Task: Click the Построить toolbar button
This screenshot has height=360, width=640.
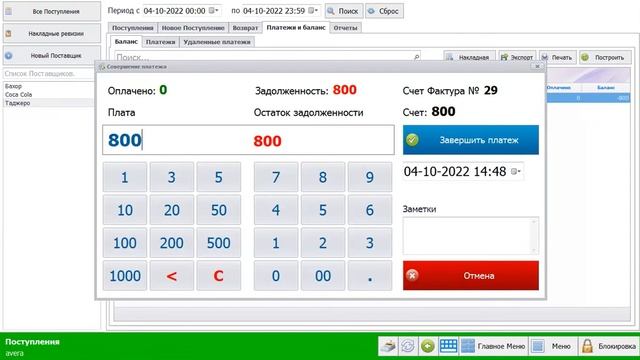Action: pos(605,58)
